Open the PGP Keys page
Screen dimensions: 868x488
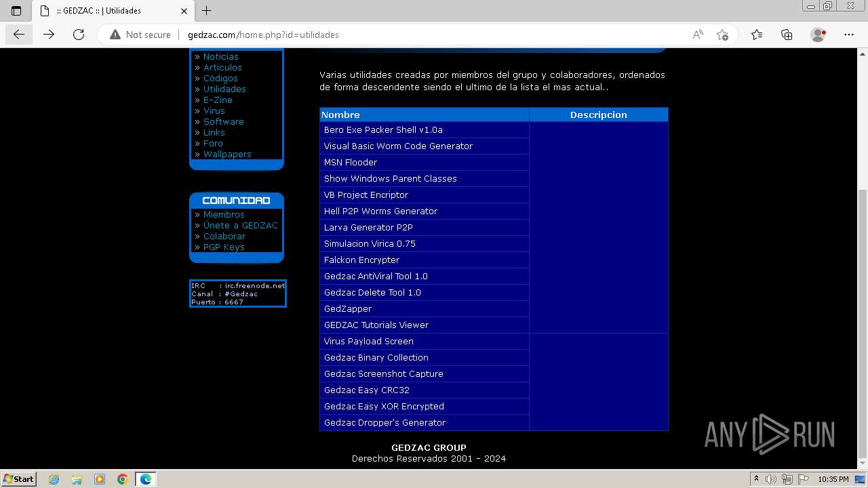click(x=224, y=247)
